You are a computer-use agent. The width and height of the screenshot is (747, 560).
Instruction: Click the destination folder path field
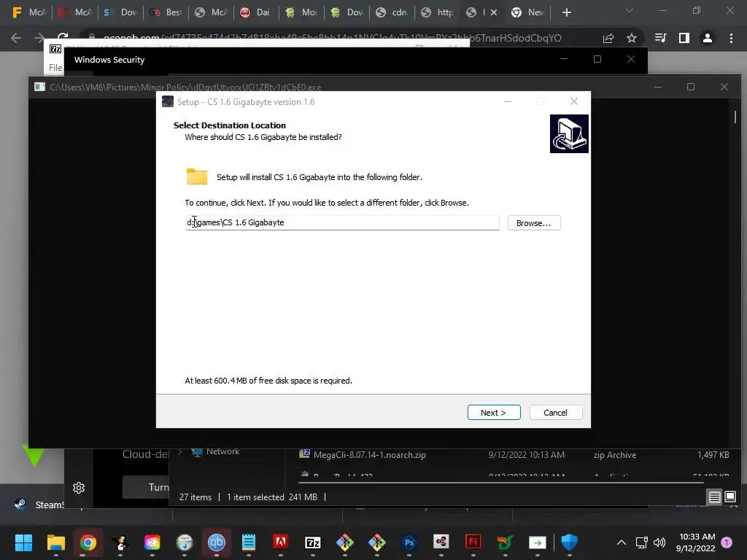[x=342, y=222]
